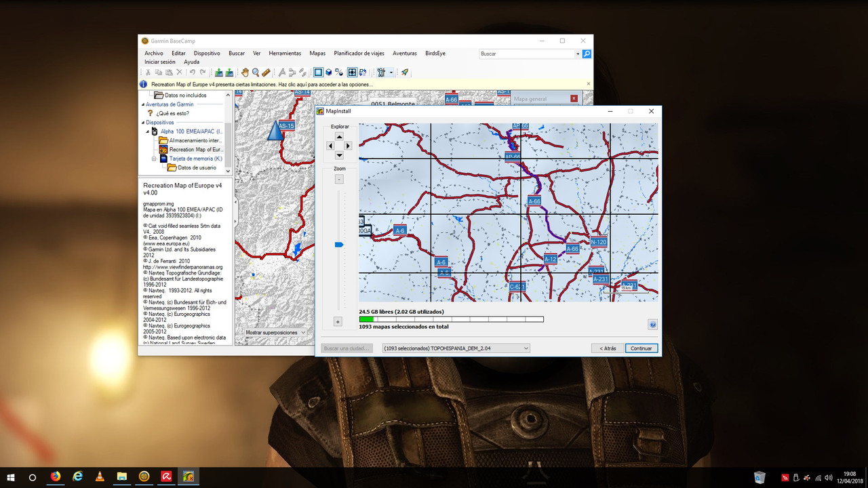Screen dimensions: 868x488
Task: Pan MapInstall map right with the right arrow
Action: (349, 146)
